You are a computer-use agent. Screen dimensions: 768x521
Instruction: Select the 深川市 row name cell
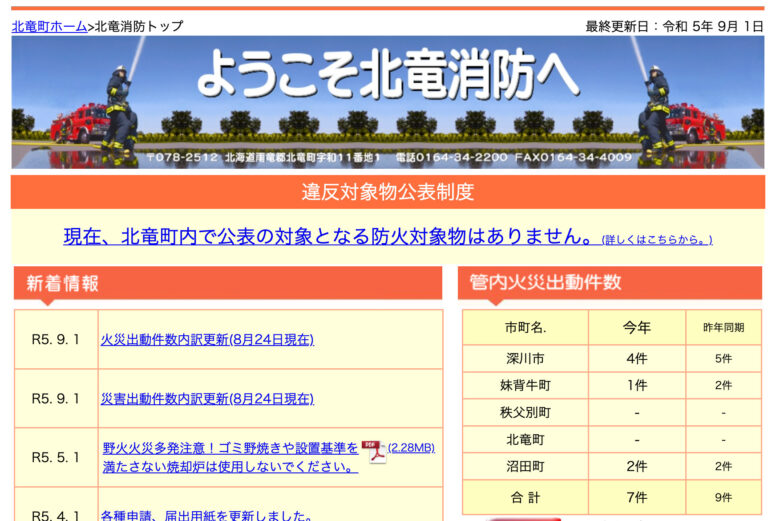(525, 359)
